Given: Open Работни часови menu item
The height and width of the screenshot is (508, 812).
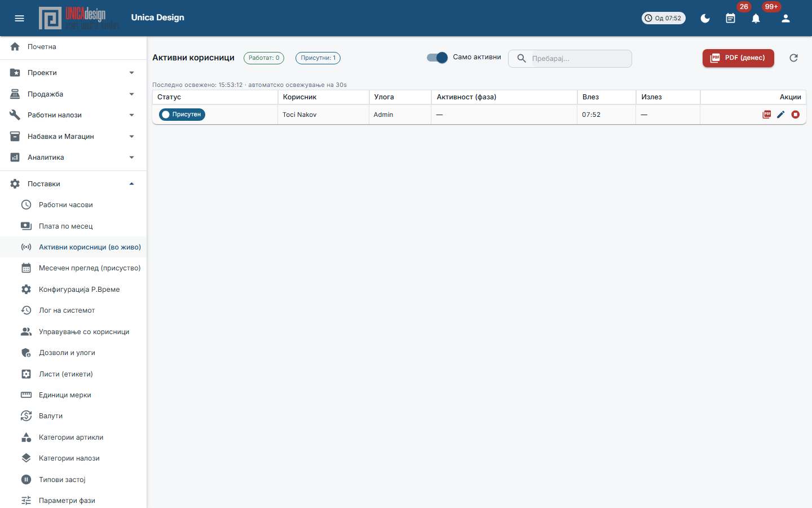Looking at the screenshot, I should (x=73, y=205).
